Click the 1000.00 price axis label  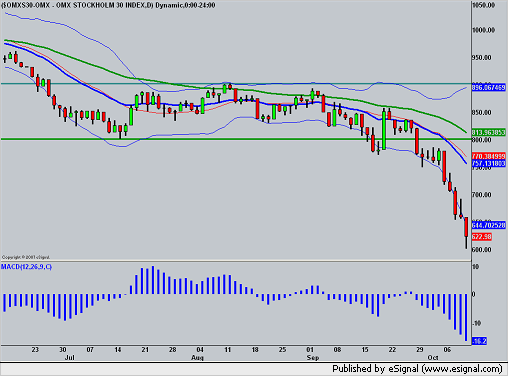pos(483,30)
